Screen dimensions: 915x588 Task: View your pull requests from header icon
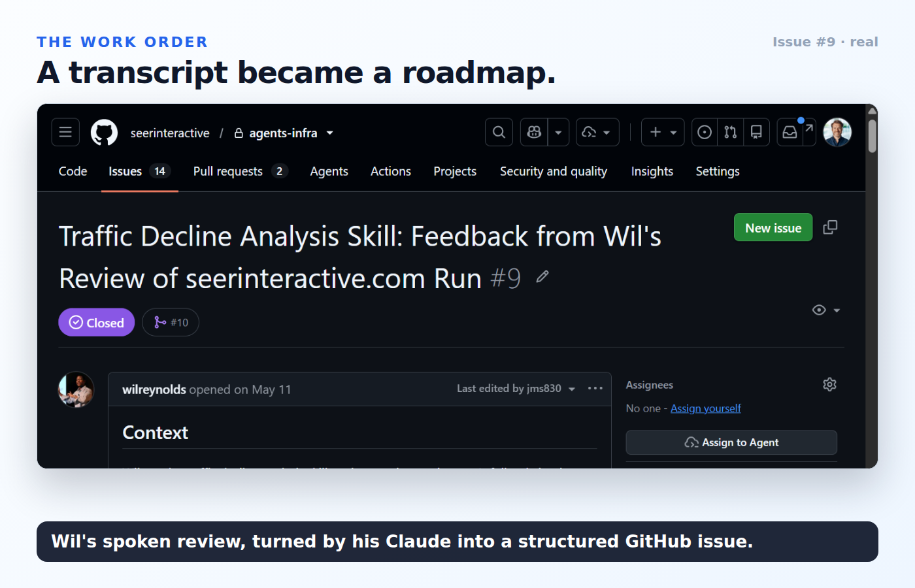731,132
